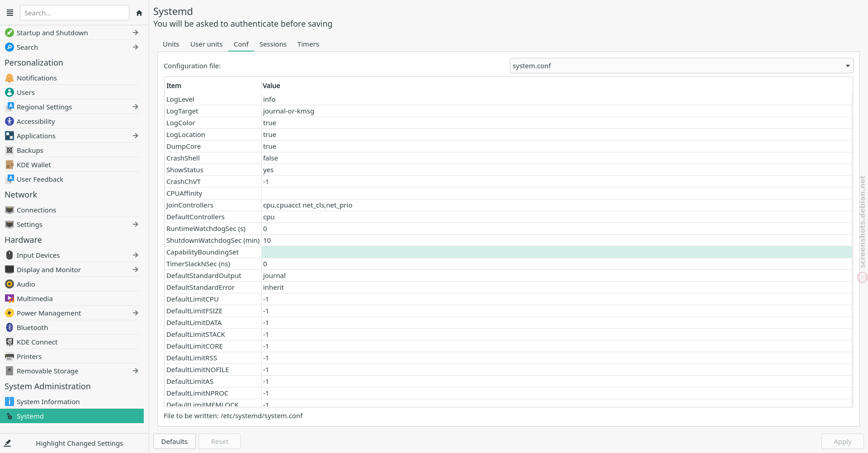The image size is (868, 453).
Task: Expand Startup and Shutdown arrow
Action: click(135, 33)
